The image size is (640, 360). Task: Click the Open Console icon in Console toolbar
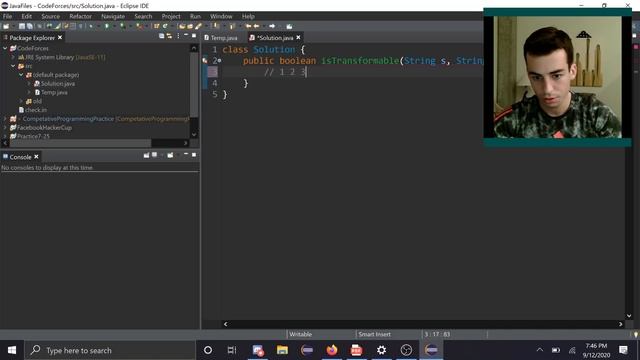(170, 155)
